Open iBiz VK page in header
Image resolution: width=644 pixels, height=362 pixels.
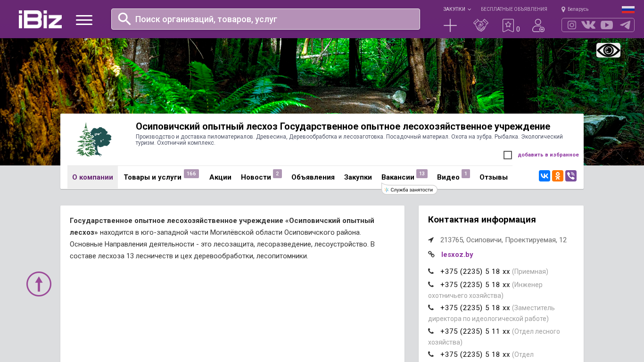588,25
